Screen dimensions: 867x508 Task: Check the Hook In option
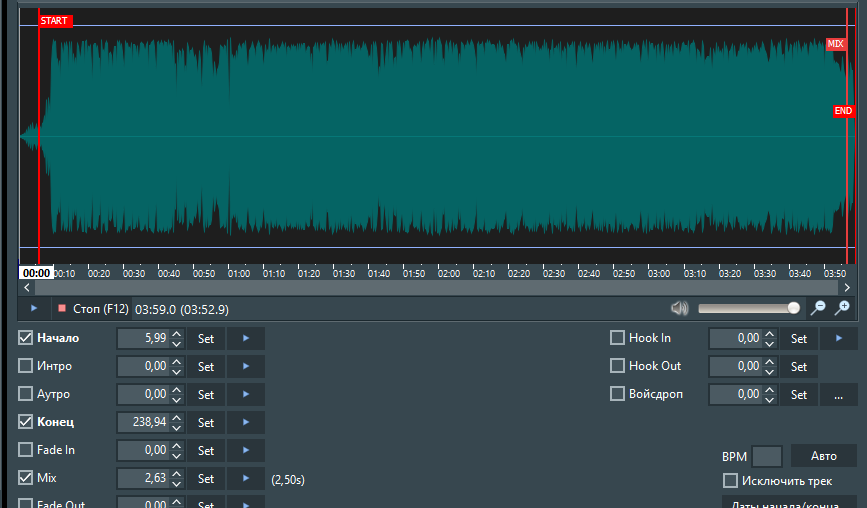[618, 338]
